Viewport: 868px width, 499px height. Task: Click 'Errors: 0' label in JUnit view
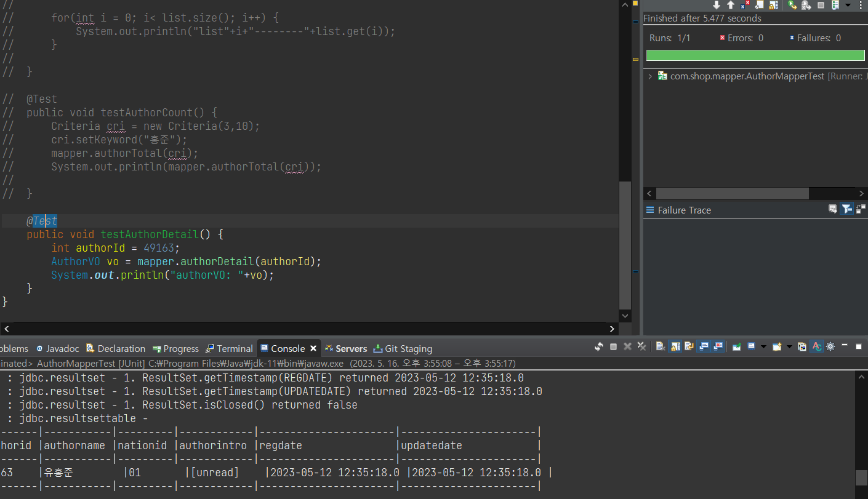click(x=741, y=38)
